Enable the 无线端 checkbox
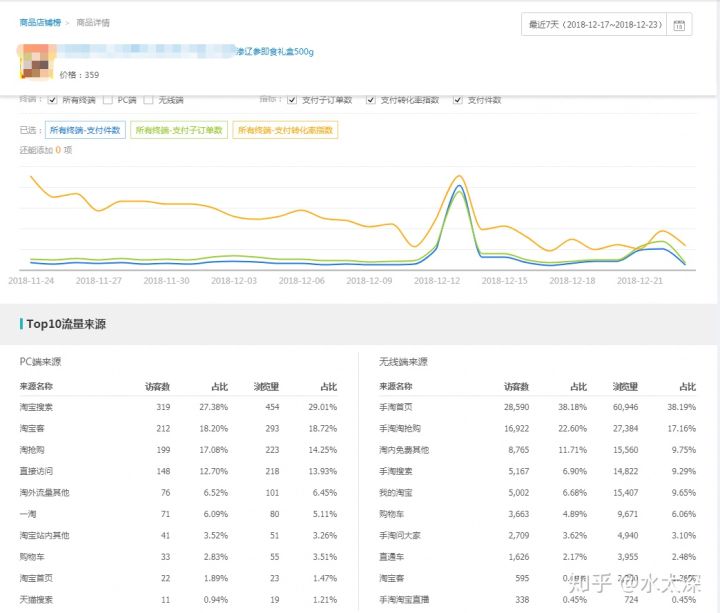Viewport: 720px width, 613px height. 148,100
